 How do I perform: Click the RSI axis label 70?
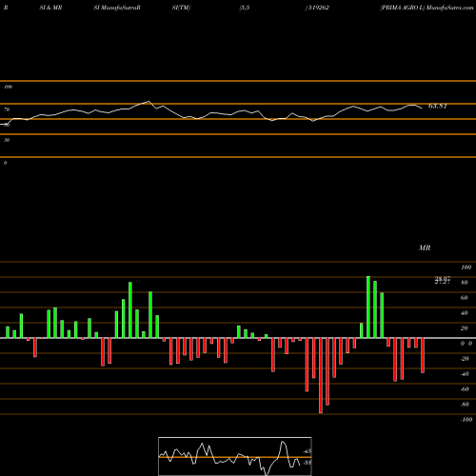(x=7, y=109)
